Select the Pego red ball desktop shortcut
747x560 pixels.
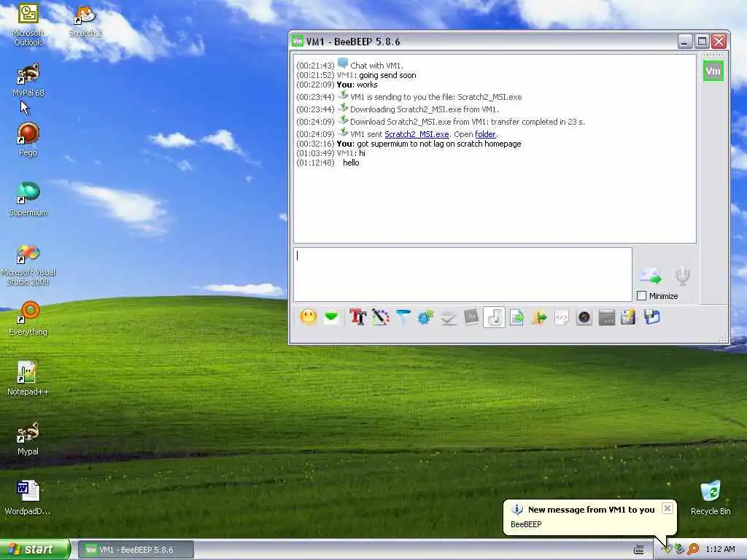click(x=28, y=140)
